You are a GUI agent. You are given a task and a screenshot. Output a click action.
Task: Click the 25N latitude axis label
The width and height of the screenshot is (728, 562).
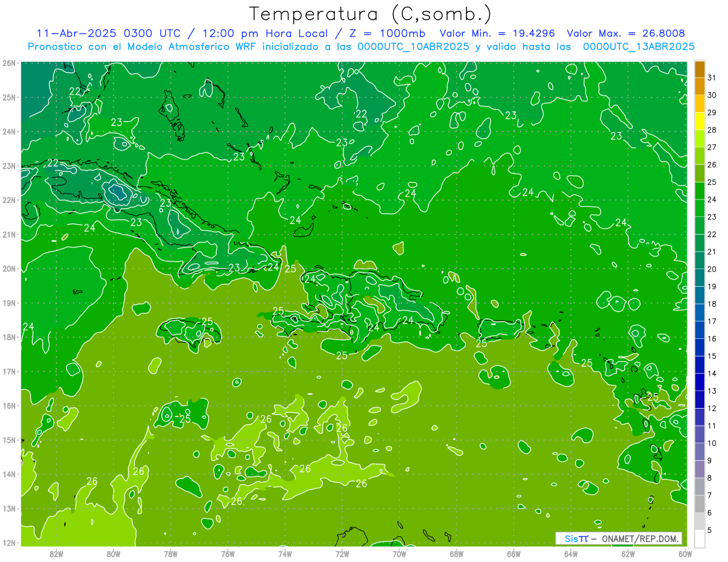pyautogui.click(x=9, y=97)
